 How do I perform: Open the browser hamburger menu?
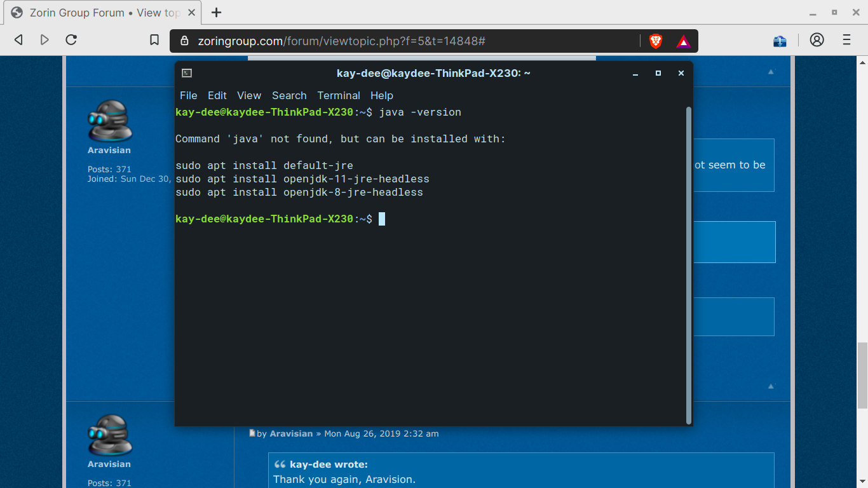pyautogui.click(x=846, y=40)
